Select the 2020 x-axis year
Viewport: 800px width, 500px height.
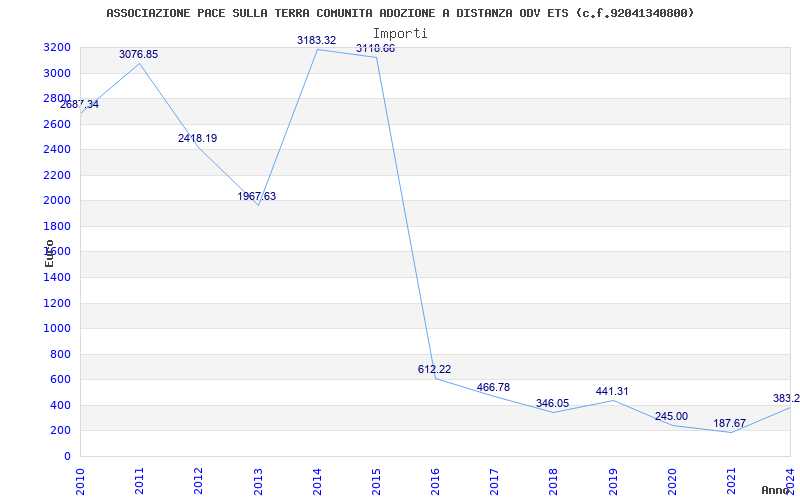672,481
